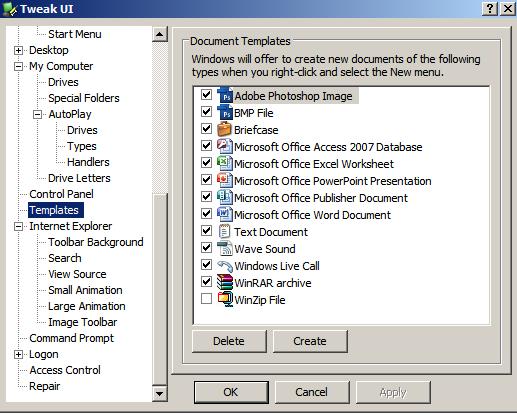Click the WinZip File icon
The width and height of the screenshot is (517, 415).
(225, 299)
